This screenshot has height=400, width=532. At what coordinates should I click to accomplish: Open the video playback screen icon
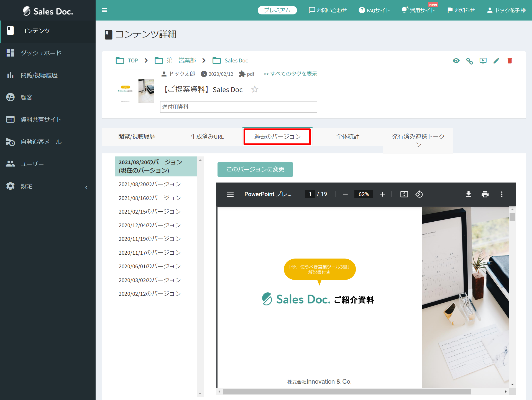(x=483, y=60)
